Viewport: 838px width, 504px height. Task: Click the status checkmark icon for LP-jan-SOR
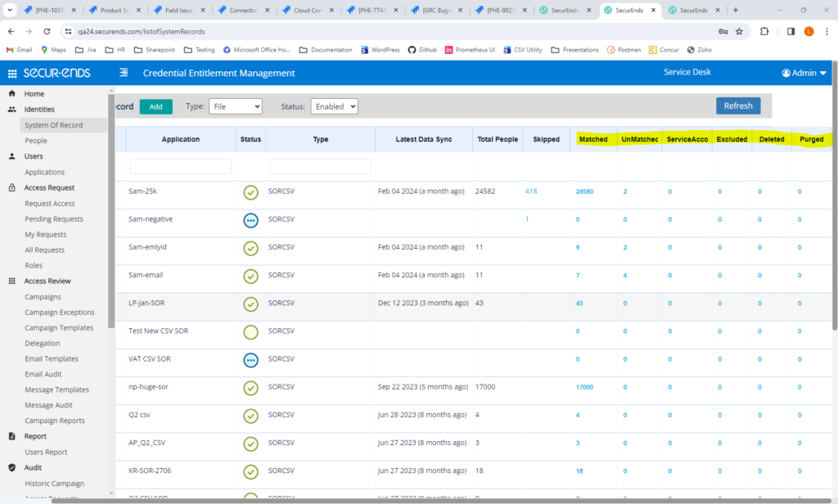[250, 304]
